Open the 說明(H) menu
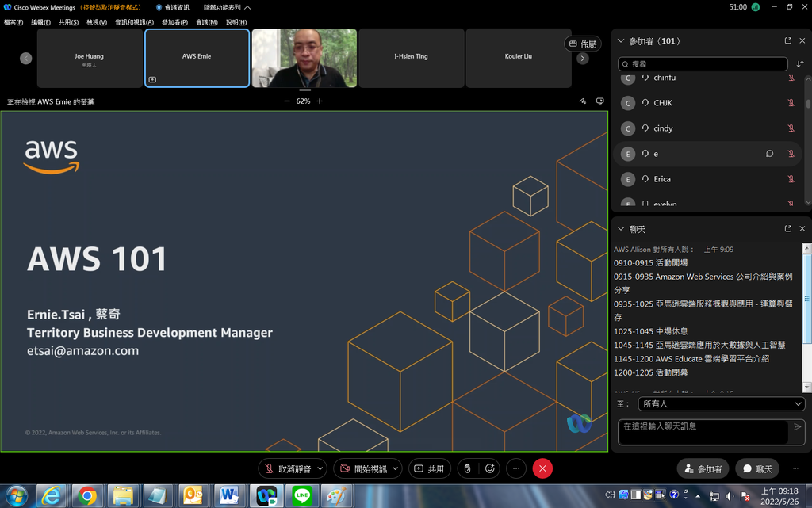The height and width of the screenshot is (508, 812). pyautogui.click(x=236, y=22)
